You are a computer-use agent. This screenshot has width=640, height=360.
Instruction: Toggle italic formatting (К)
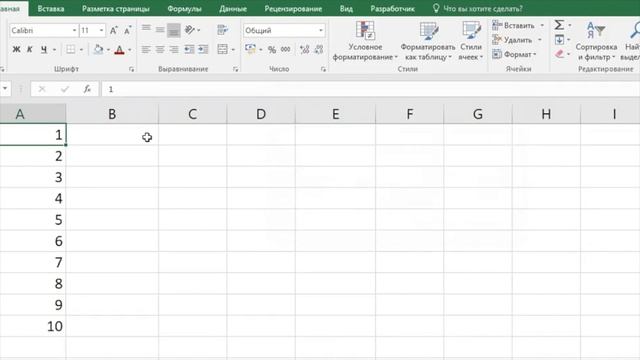[29, 50]
